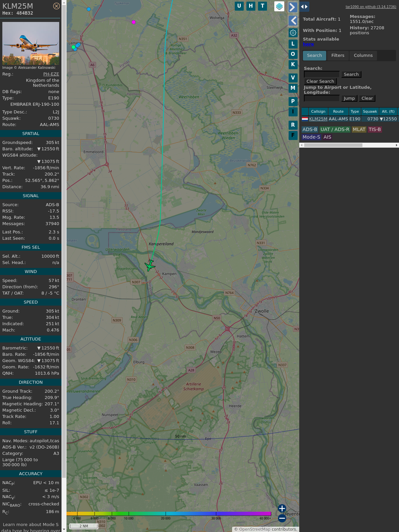Click the Netherlands flag in table row
The width and height of the screenshot is (399, 532).
[305, 119]
